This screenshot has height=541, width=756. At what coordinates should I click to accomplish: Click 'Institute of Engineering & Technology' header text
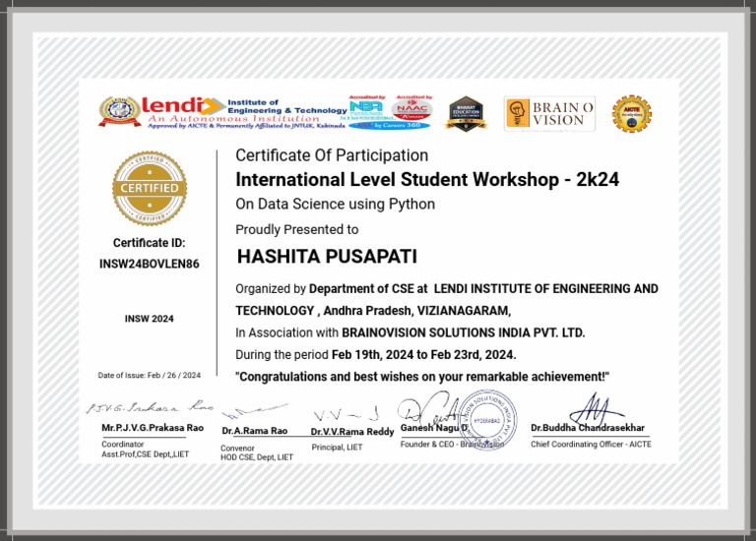(286, 106)
